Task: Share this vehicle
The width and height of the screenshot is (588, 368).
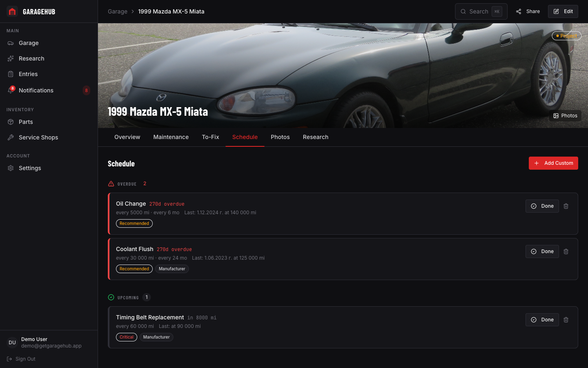Action: point(528,11)
